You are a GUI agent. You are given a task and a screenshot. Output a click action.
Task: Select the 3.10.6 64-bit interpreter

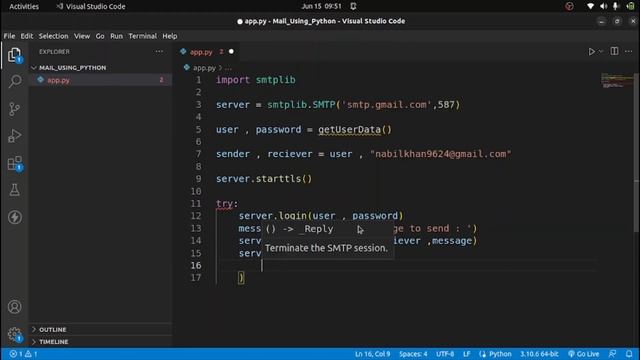pos(539,354)
